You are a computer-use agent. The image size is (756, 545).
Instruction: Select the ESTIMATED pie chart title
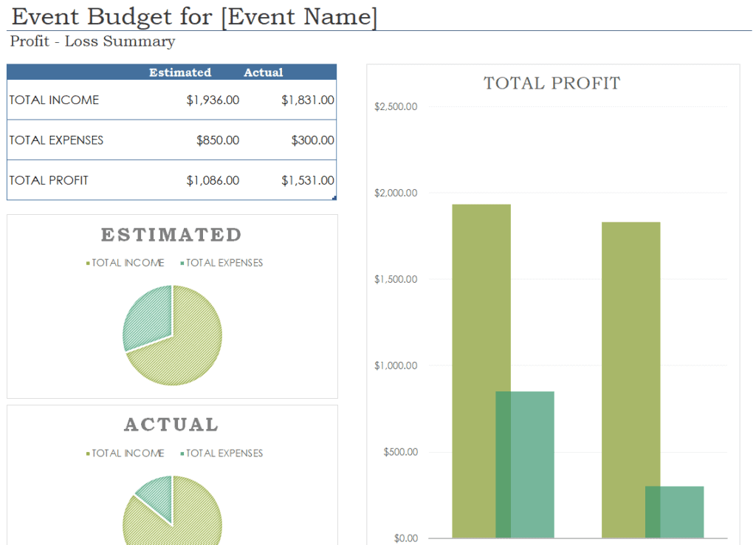(x=171, y=235)
